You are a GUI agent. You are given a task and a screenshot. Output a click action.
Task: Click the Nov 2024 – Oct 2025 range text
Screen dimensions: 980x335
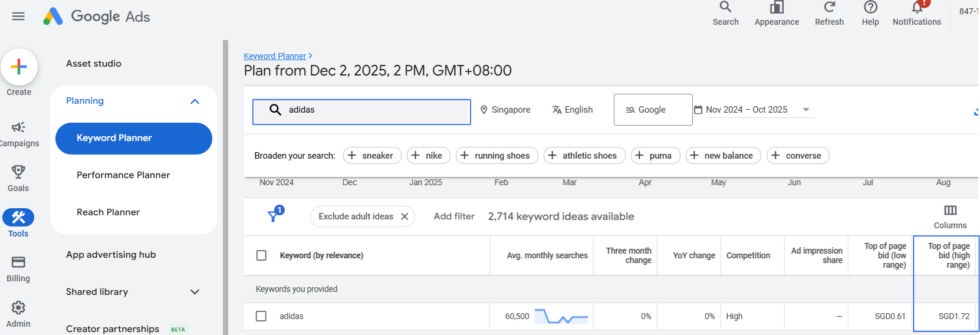[746, 110]
